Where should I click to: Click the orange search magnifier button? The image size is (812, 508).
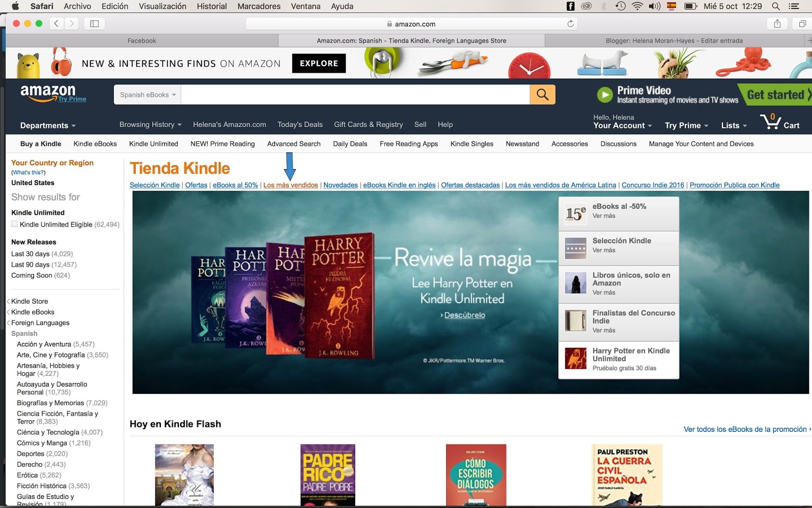[543, 94]
